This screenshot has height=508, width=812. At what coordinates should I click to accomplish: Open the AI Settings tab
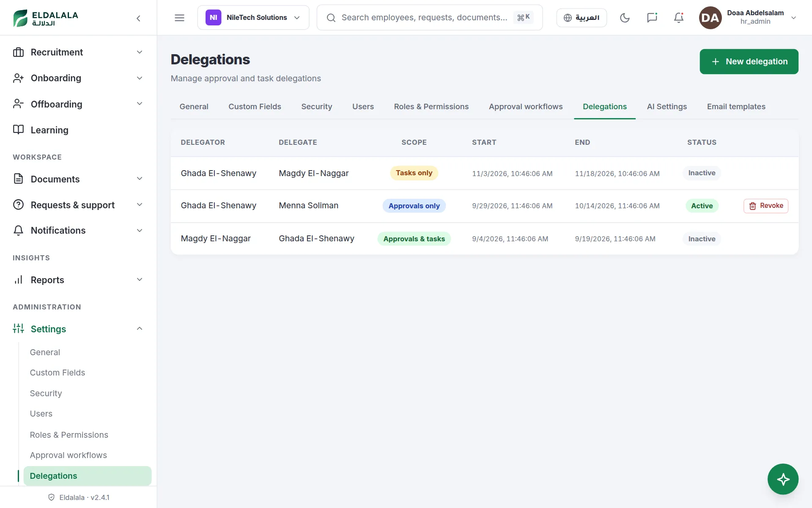tap(667, 107)
